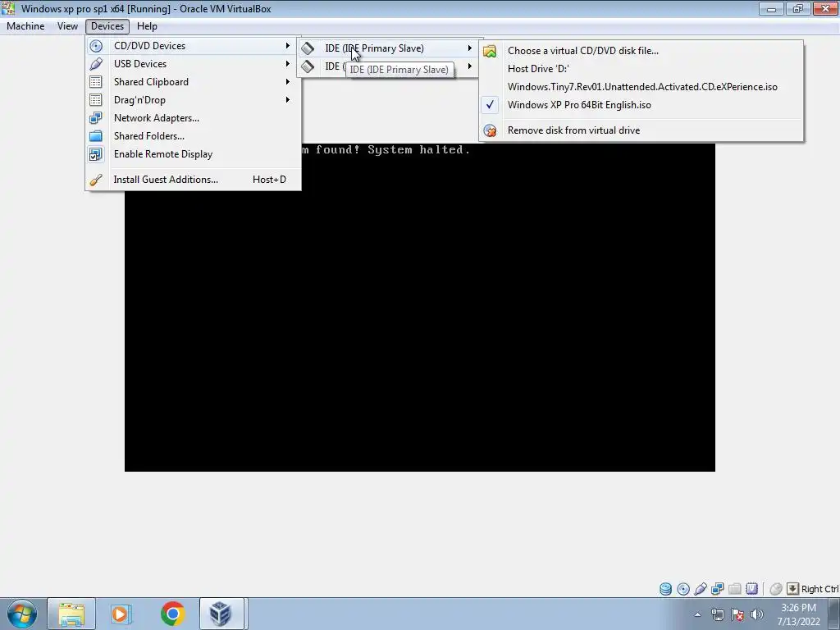Restore down the VirtualBox window
Viewport: 840px width, 630px height.
pyautogui.click(x=798, y=8)
